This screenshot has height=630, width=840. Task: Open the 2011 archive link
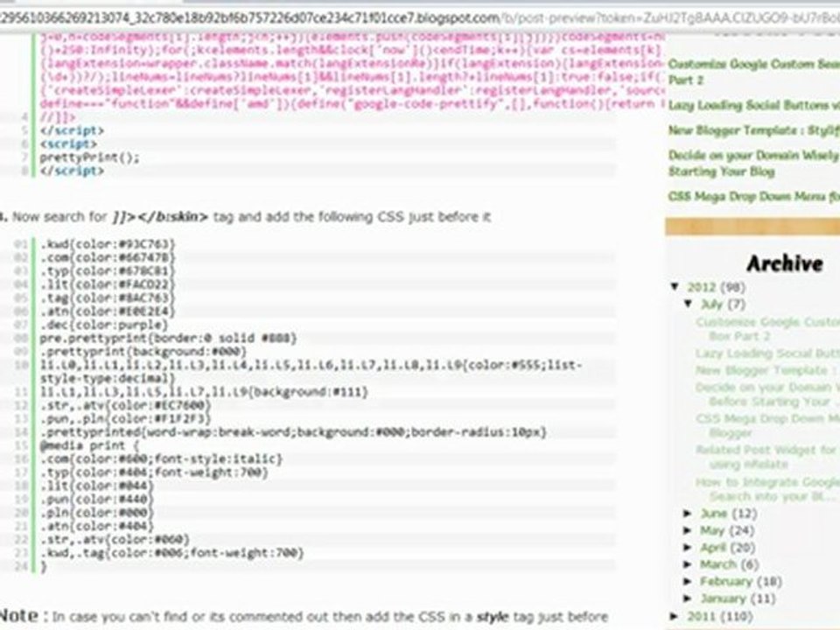[x=701, y=616]
